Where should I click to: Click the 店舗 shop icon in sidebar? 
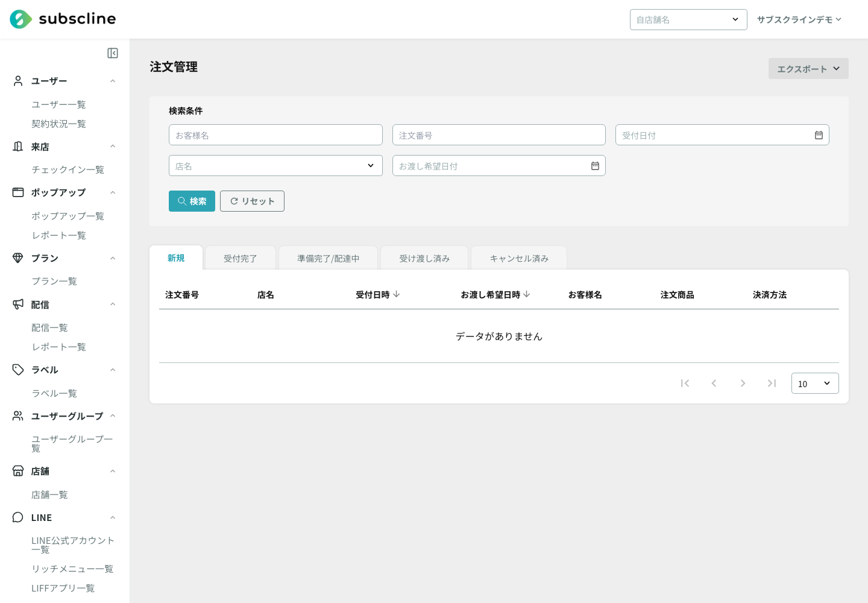pyautogui.click(x=18, y=471)
